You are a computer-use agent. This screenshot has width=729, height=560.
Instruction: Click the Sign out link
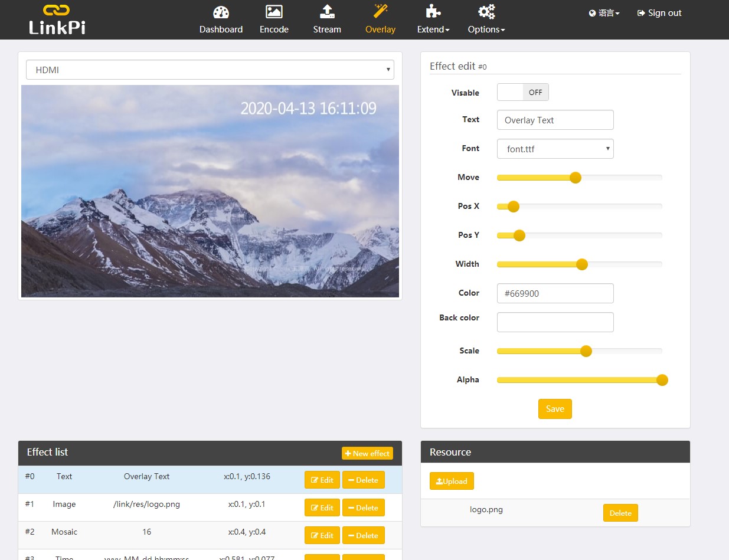click(x=659, y=13)
